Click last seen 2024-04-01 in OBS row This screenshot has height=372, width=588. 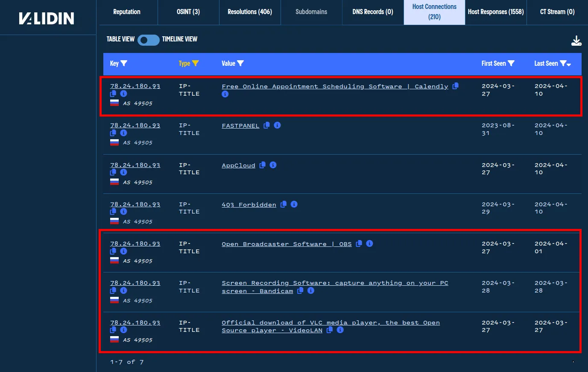pyautogui.click(x=551, y=247)
